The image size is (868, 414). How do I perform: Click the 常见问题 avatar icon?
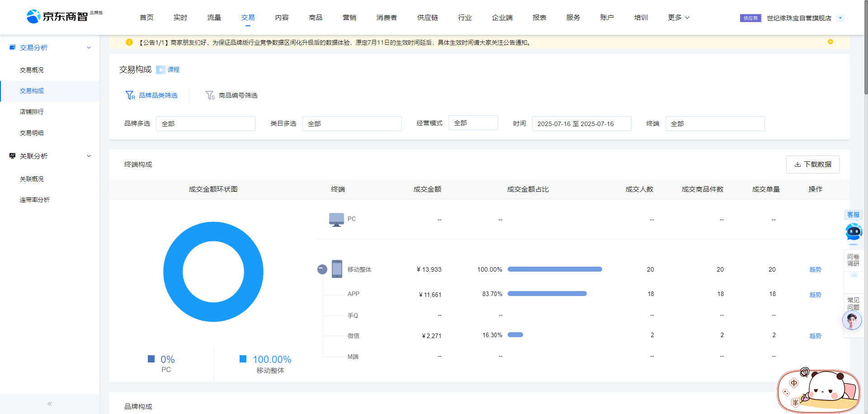point(852,320)
